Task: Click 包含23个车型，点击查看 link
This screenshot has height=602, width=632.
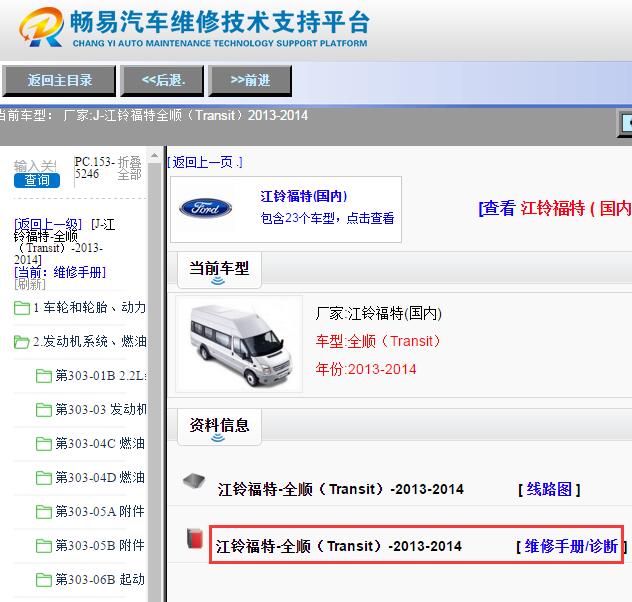Action: coord(327,218)
